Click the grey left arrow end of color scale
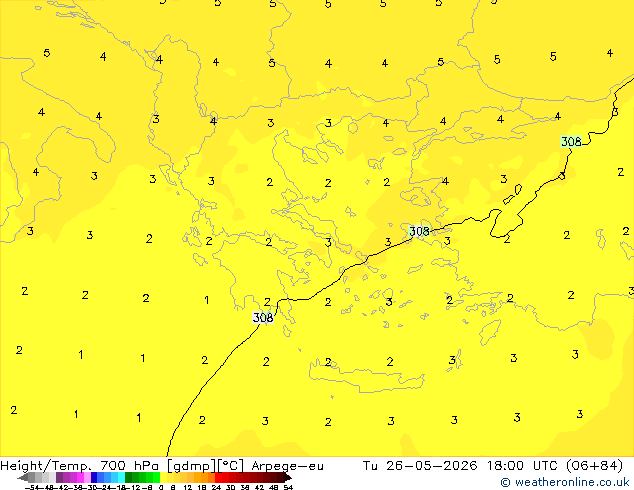The width and height of the screenshot is (634, 490). 23,478
